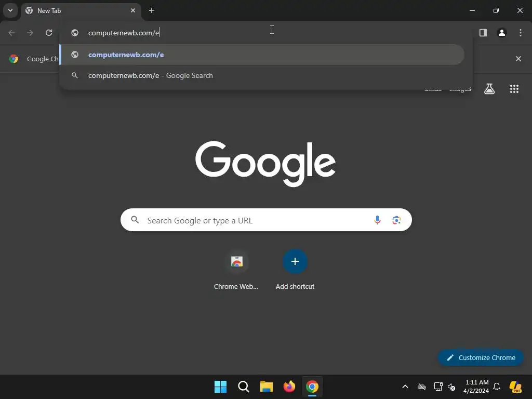Open the profile avatar menu
The width and height of the screenshot is (532, 399).
click(502, 33)
